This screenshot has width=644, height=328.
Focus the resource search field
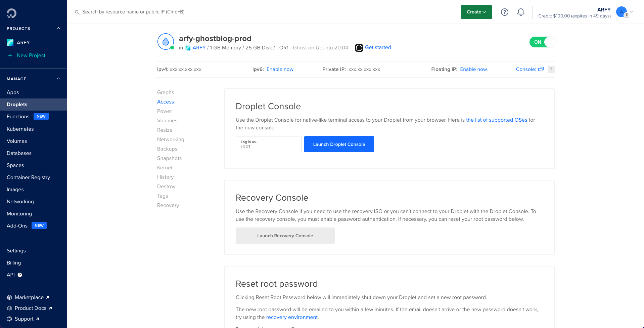(133, 12)
